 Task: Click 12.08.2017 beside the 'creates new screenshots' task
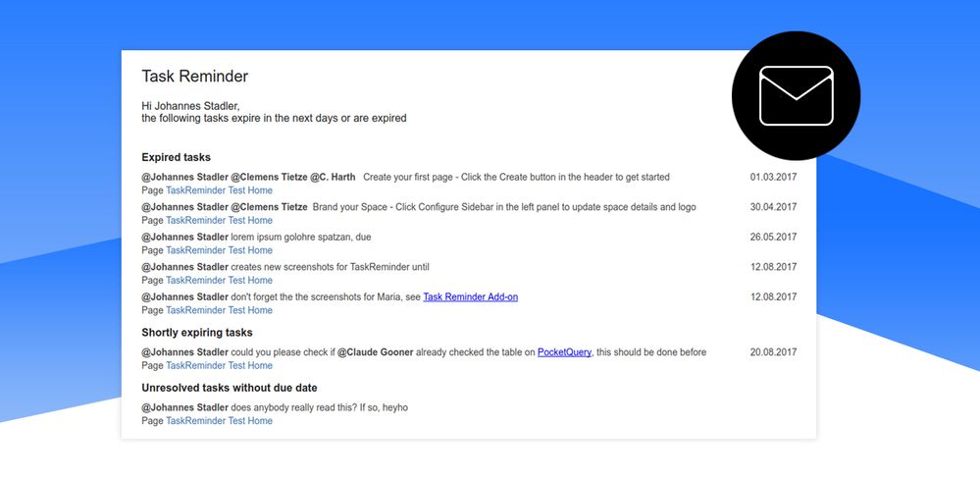tap(774, 267)
